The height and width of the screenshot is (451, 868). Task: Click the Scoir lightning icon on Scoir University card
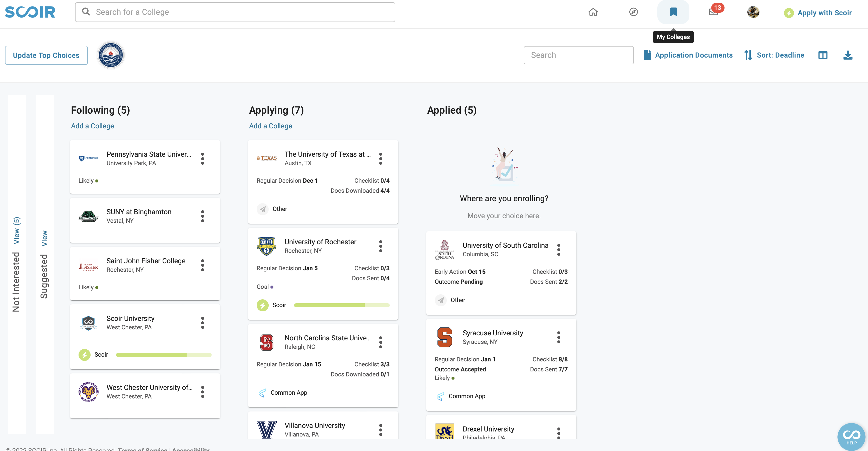tap(84, 355)
